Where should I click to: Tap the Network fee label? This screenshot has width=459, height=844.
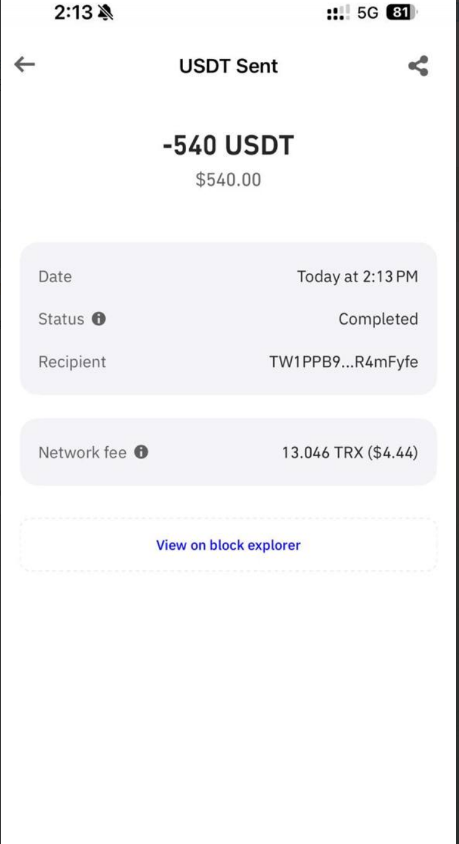(82, 452)
